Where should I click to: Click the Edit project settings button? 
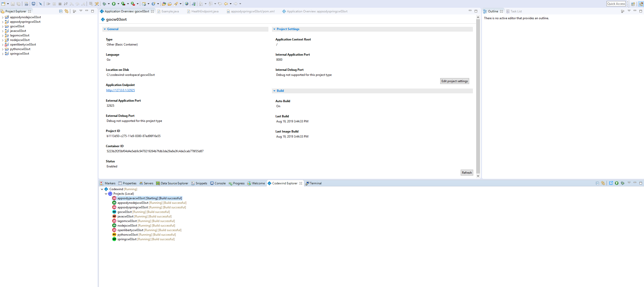point(454,81)
